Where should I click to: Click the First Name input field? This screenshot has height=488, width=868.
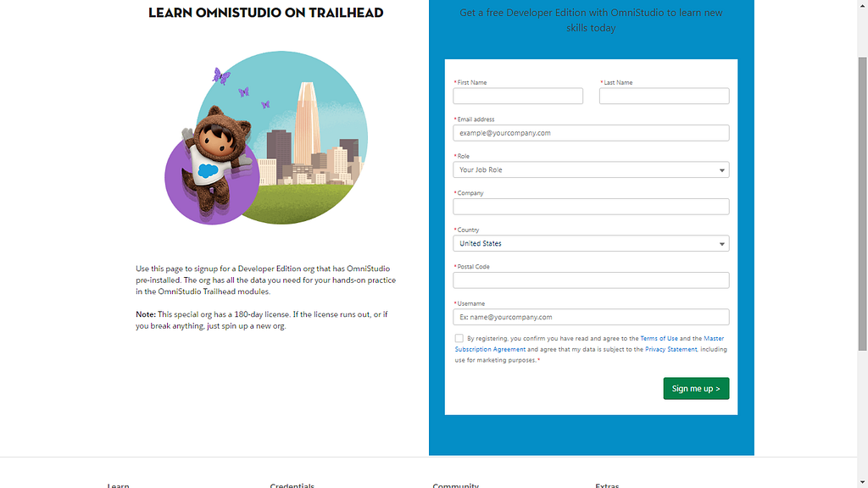[x=518, y=96]
